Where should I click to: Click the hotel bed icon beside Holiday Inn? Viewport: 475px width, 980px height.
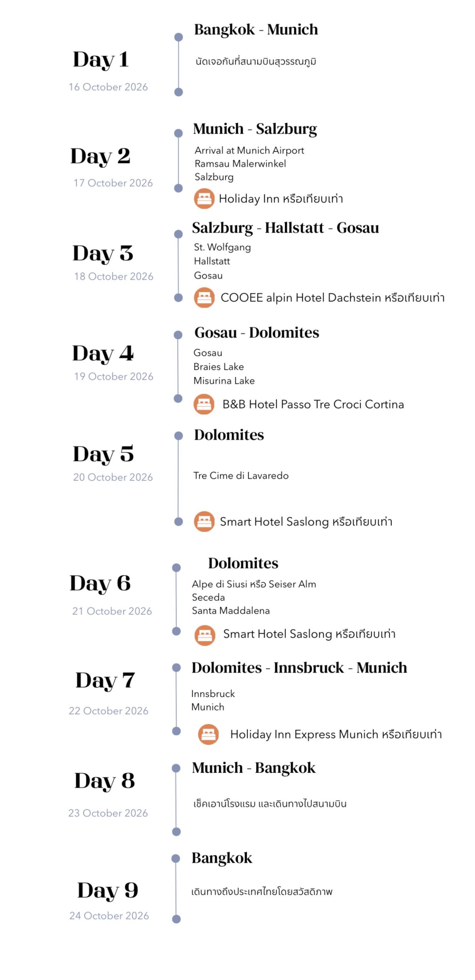click(204, 198)
